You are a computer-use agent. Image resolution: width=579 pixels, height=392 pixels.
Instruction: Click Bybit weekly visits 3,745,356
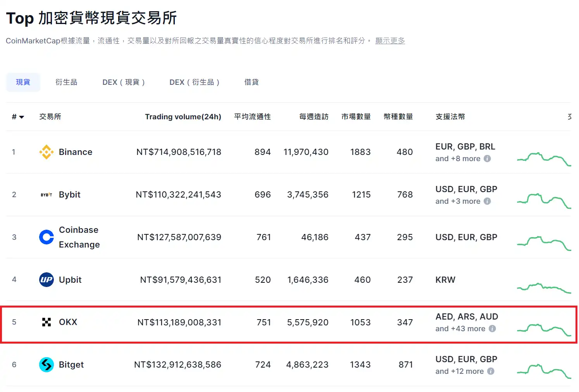(x=308, y=194)
